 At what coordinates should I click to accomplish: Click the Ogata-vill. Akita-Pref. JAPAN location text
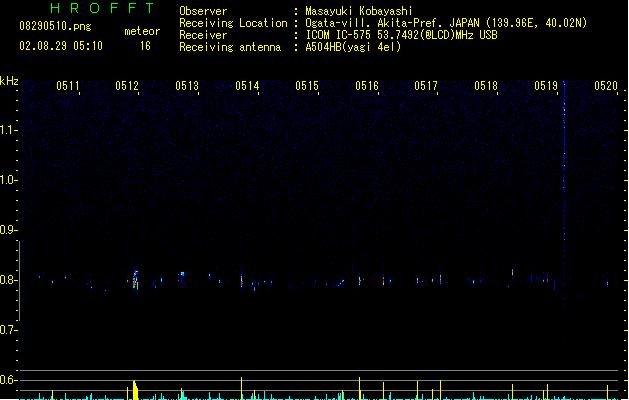tap(446, 23)
